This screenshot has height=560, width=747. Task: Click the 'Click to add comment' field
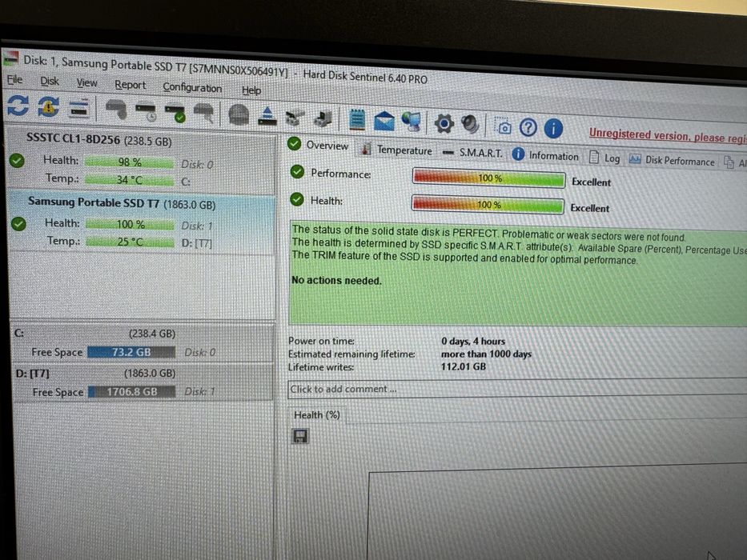tap(517, 389)
